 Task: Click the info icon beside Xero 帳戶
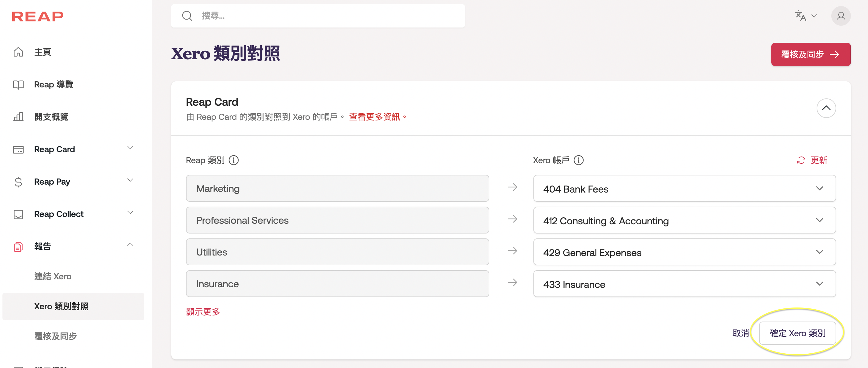tap(578, 160)
